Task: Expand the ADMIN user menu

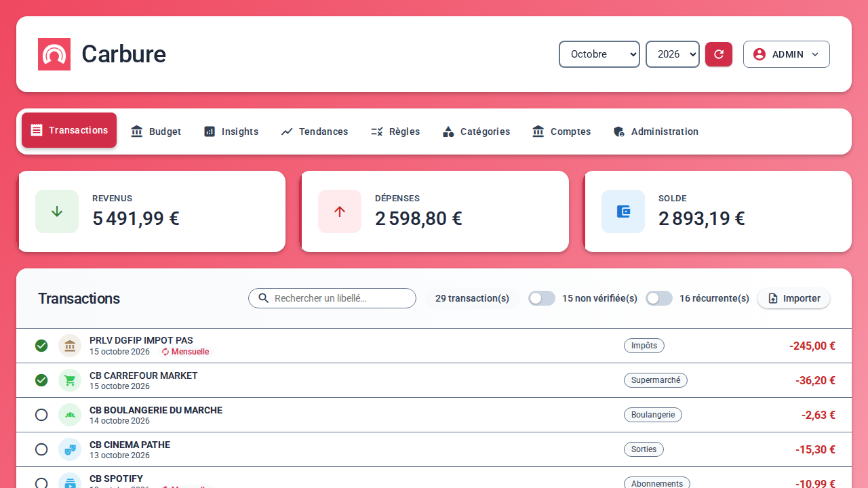Action: (x=787, y=54)
